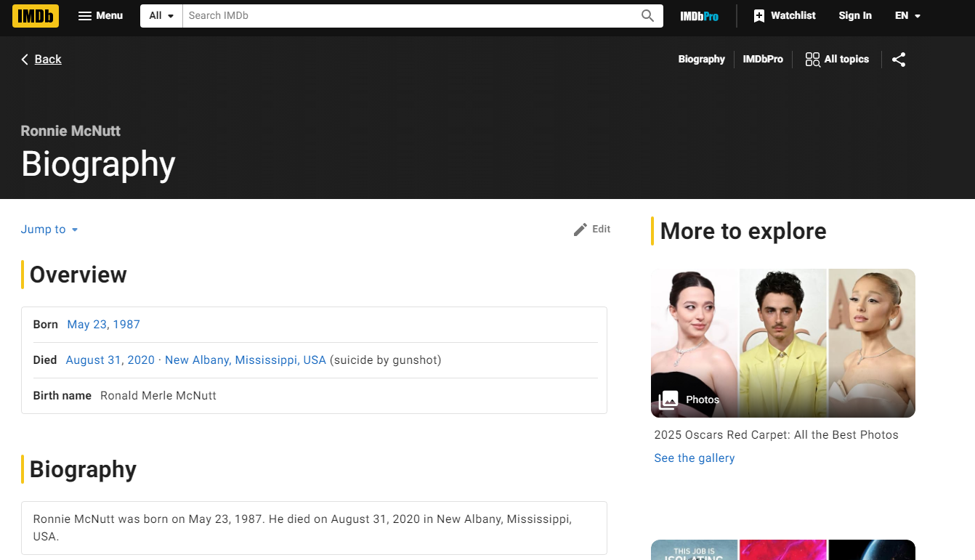This screenshot has height=560, width=975.
Task: Click the Overview section heading
Action: tap(78, 275)
